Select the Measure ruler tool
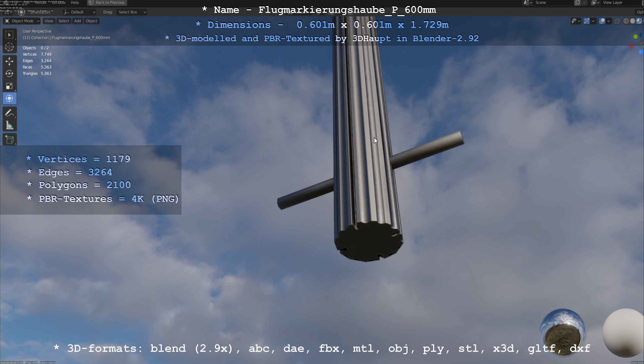Image resolution: width=644 pixels, height=364 pixels. 9,125
